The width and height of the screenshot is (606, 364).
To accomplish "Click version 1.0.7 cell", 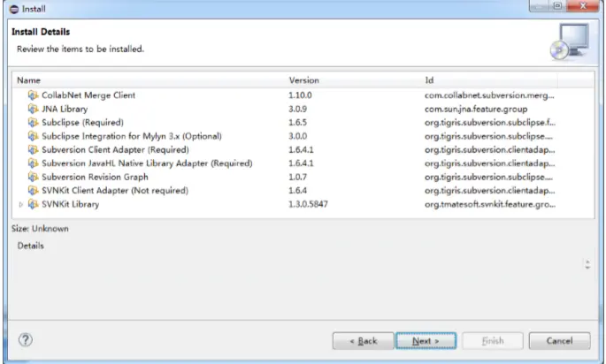I will coord(297,177).
